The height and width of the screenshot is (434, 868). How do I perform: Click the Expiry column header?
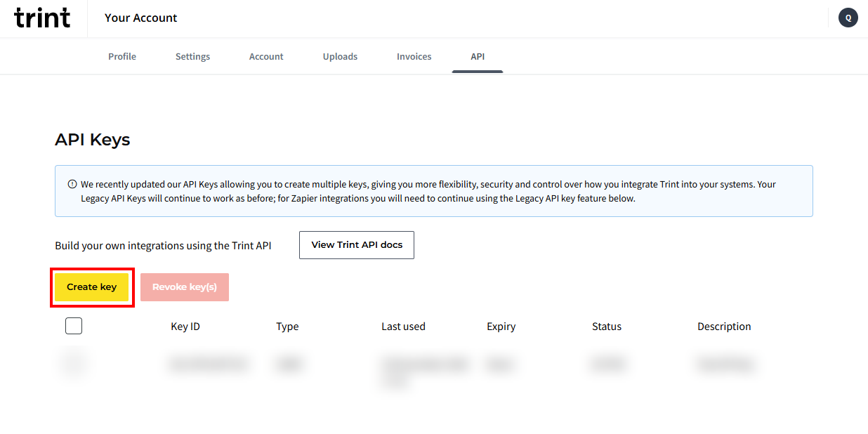501,327
